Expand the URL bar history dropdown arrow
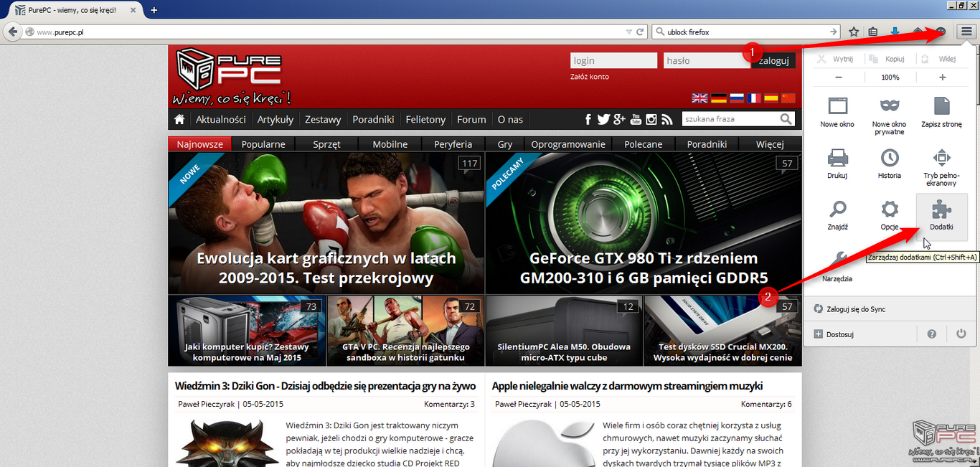980x467 pixels. point(628,32)
